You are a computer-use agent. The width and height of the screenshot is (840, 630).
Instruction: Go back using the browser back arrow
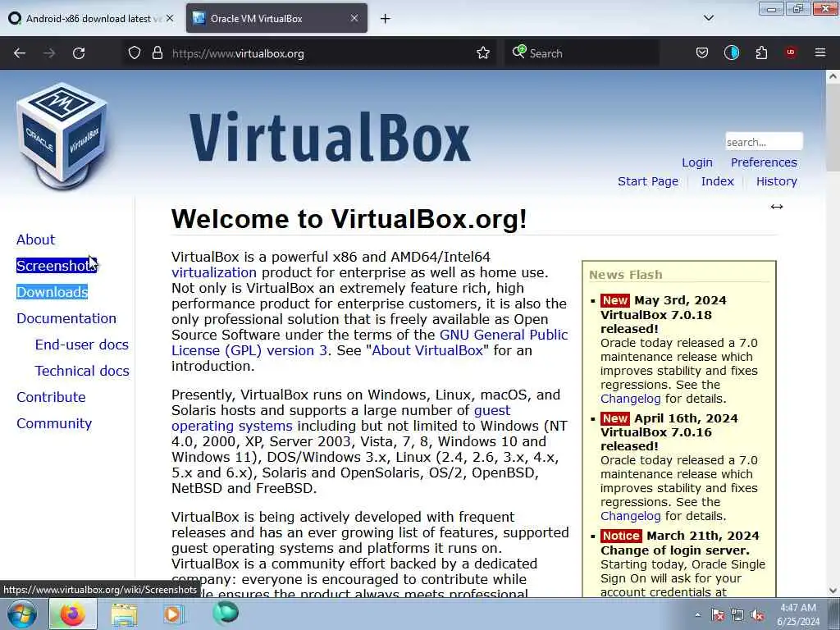pos(20,53)
